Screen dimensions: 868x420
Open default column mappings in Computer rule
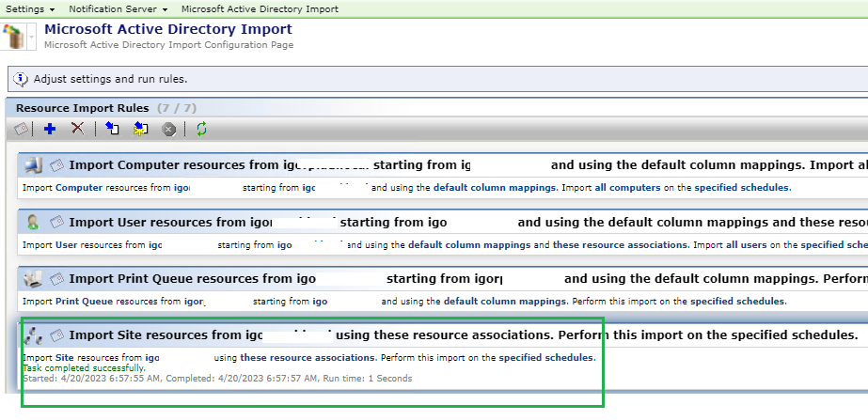pyautogui.click(x=495, y=188)
